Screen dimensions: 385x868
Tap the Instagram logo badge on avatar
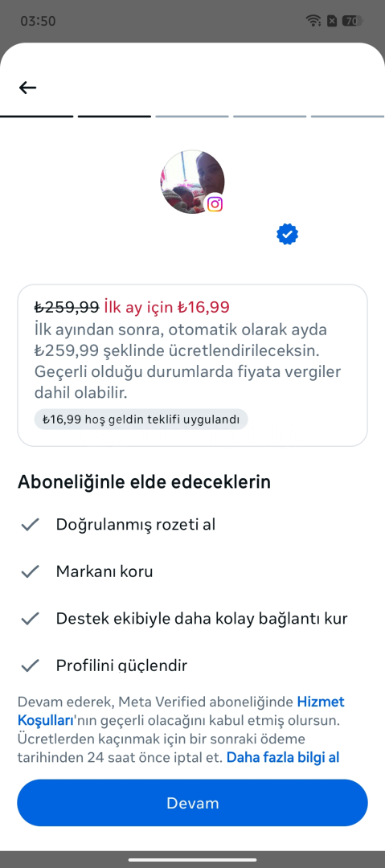pyautogui.click(x=215, y=204)
